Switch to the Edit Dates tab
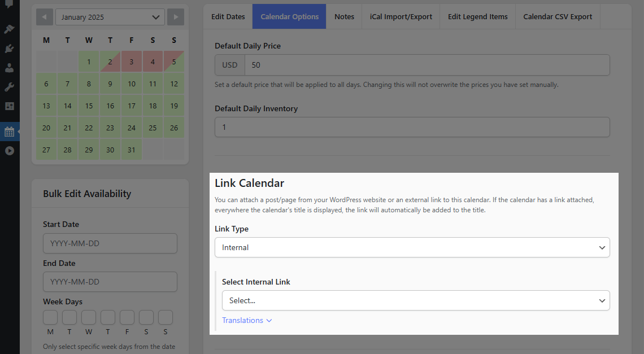This screenshot has height=354, width=644. [x=228, y=17]
